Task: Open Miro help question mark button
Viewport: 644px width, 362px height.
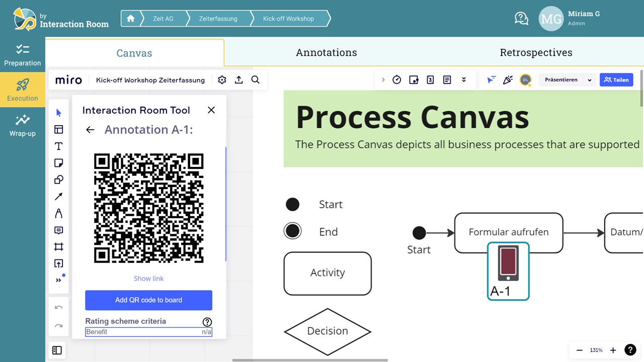Action: 630,350
